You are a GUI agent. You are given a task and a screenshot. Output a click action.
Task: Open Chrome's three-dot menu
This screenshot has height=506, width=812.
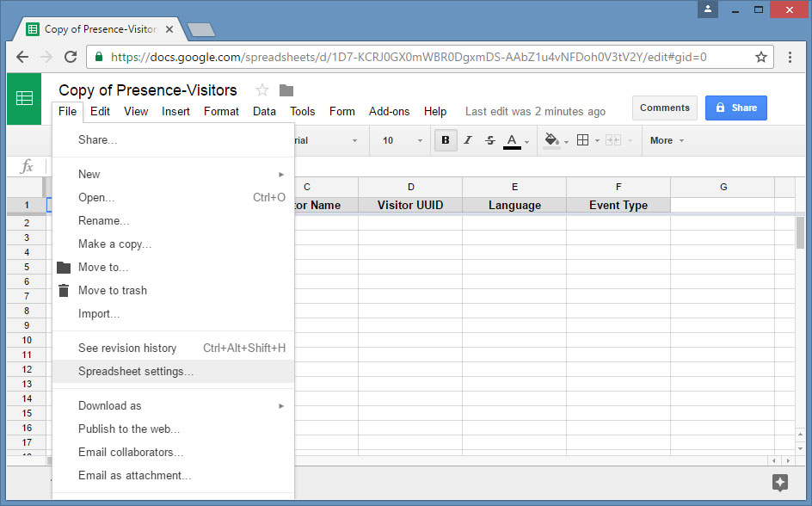(790, 57)
